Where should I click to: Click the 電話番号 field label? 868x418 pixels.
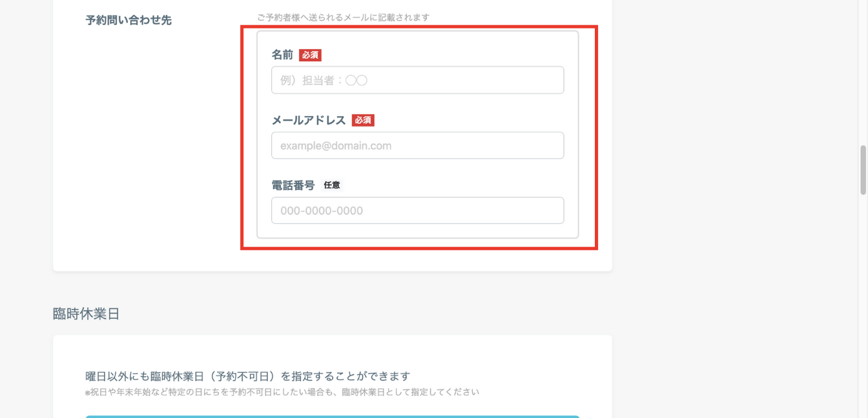[x=293, y=185]
